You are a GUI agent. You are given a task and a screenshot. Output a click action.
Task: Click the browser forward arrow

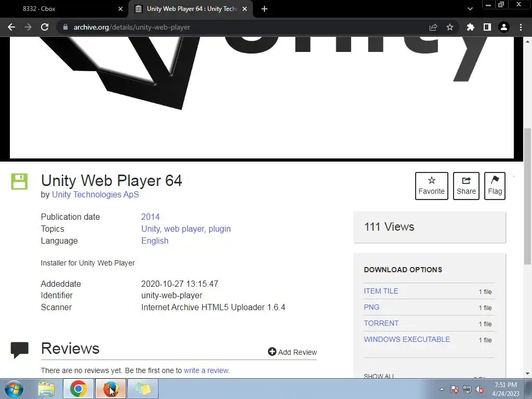(x=28, y=27)
